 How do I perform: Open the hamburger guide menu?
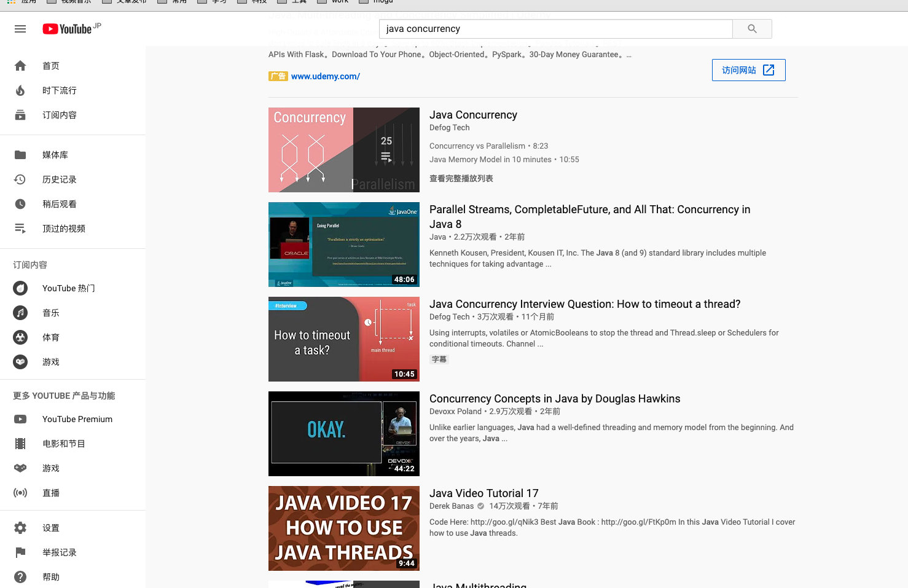[20, 29]
